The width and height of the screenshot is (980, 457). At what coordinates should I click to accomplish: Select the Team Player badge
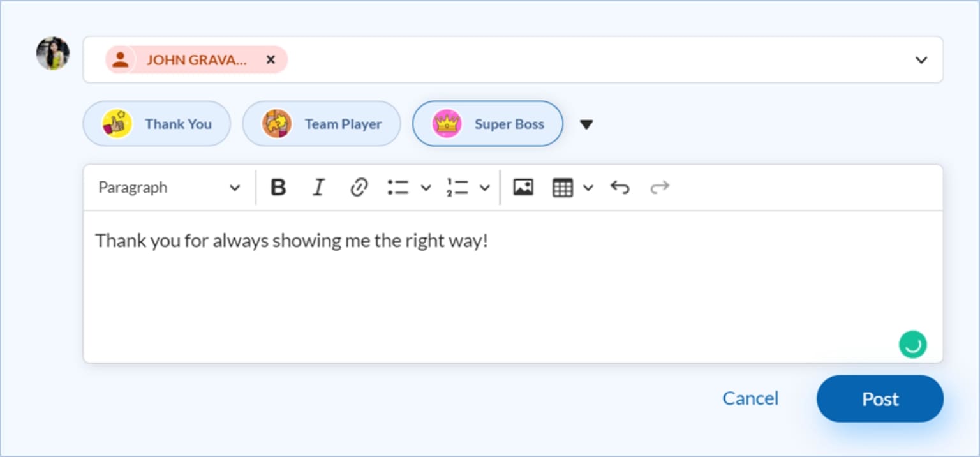(x=322, y=124)
